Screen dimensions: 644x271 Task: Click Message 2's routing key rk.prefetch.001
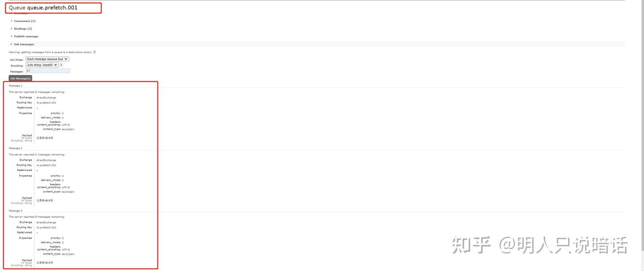[x=46, y=165]
